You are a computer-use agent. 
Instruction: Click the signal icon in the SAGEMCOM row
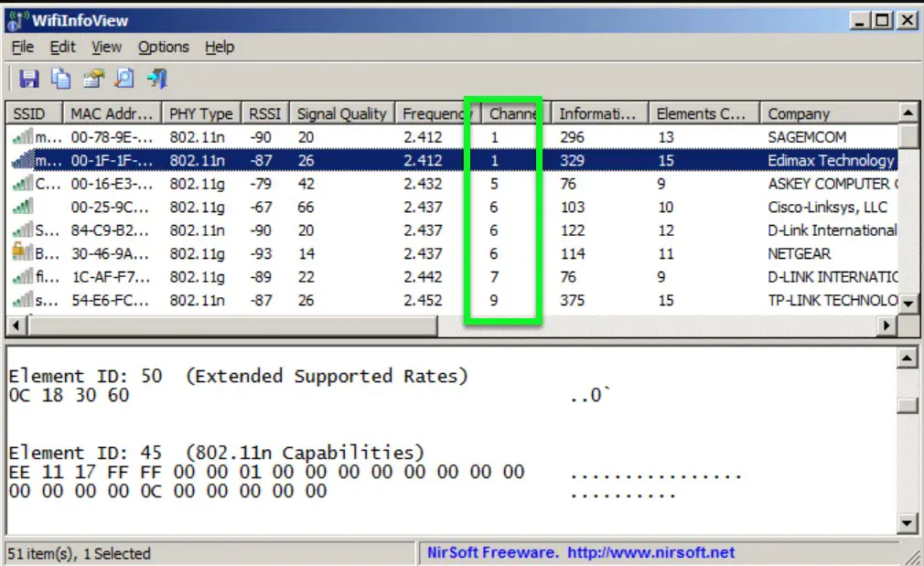click(x=22, y=136)
